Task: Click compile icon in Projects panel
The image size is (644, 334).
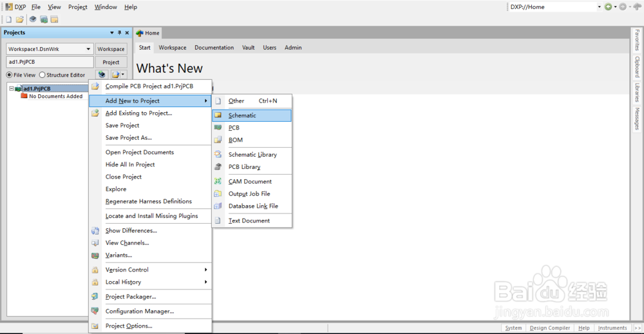Action: tap(102, 74)
